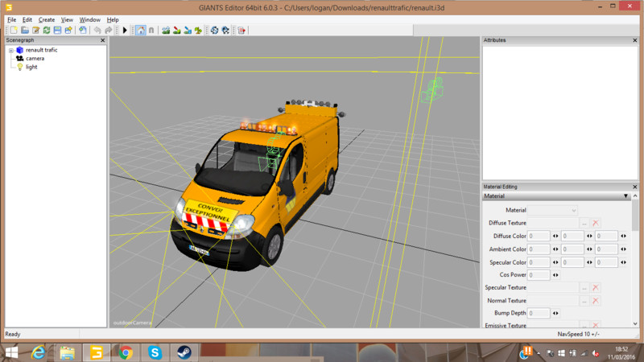
Task: Open the Create menu
Action: tap(47, 19)
